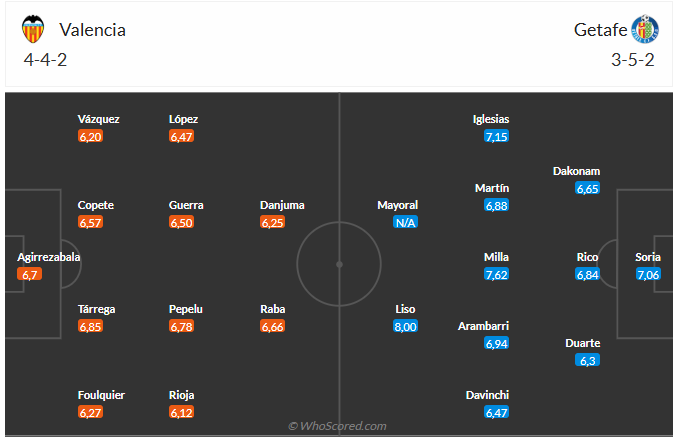Click Rioja's 6,12 rating badge
Screen dimensions: 679x437
(182, 412)
